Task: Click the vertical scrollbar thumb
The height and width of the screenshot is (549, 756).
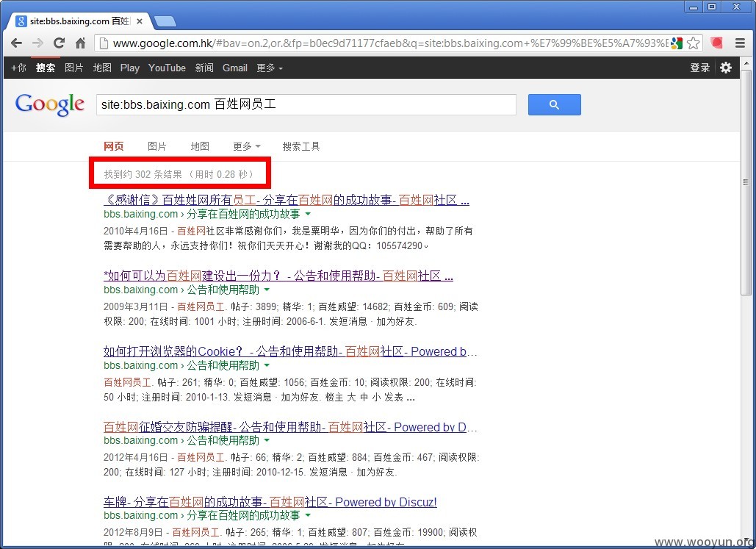Action: click(x=746, y=182)
